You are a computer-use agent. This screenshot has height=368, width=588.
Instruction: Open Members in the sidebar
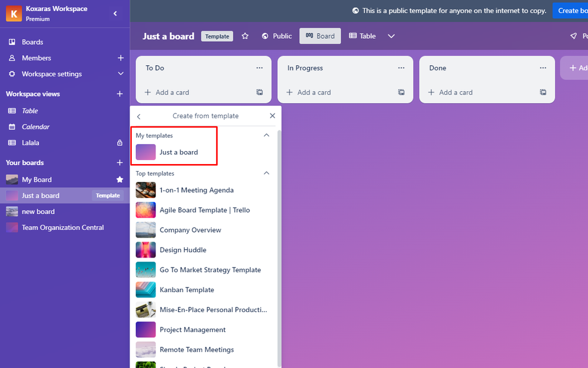coord(36,58)
